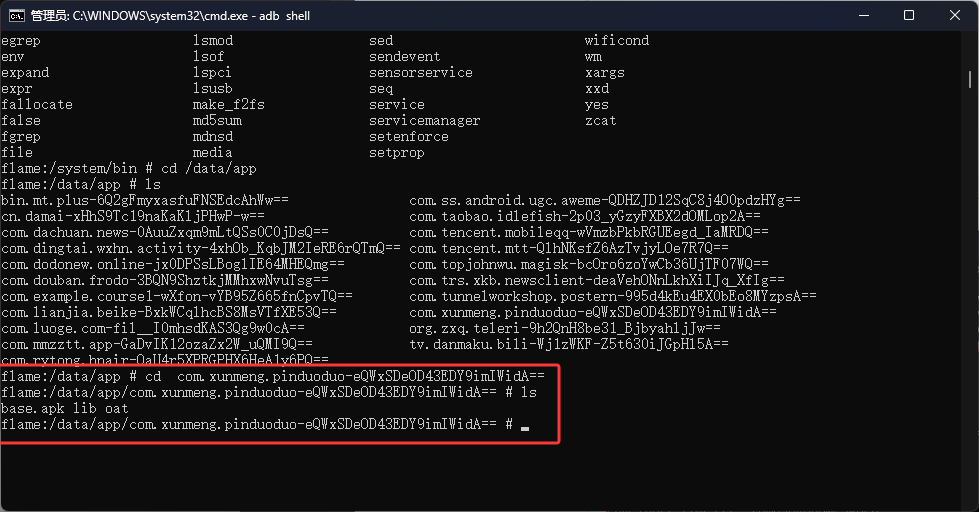
Task: Click the cn.damai package entry
Action: click(133, 217)
